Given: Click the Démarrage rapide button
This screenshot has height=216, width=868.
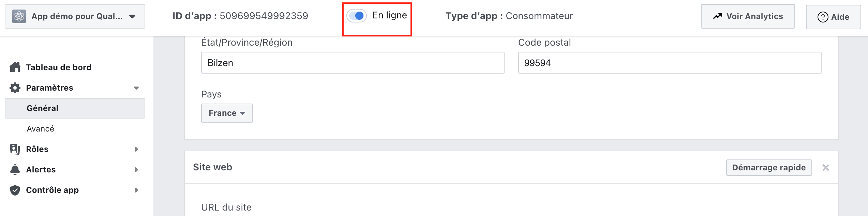Looking at the screenshot, I should point(769,168).
